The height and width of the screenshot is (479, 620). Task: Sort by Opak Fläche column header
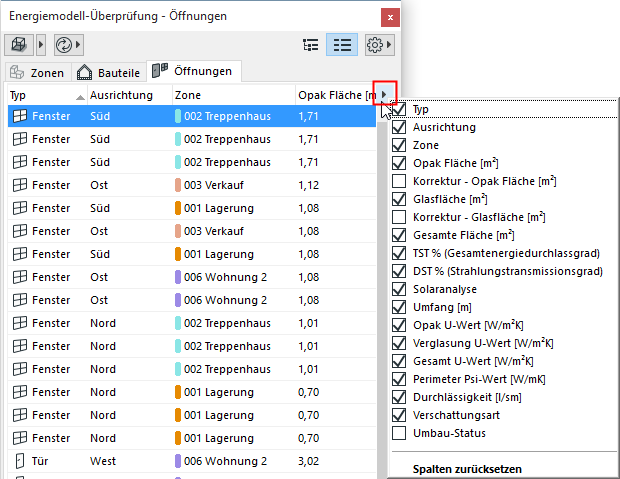click(335, 95)
